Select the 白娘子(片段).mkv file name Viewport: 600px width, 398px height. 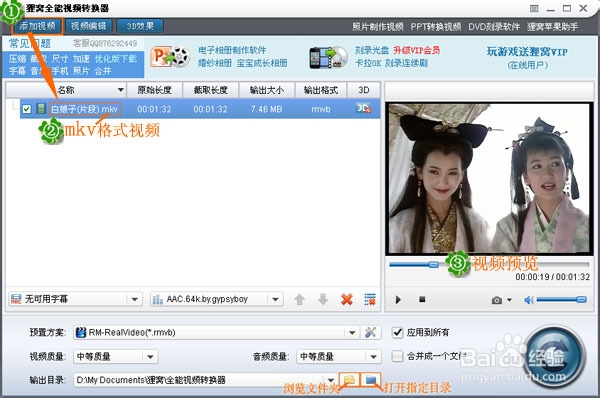tap(85, 109)
